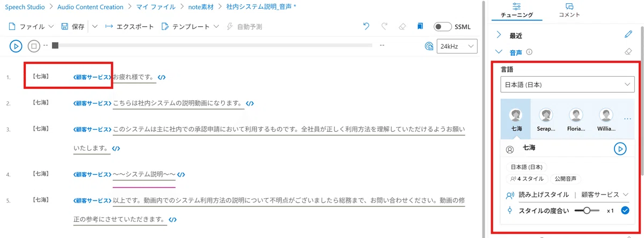Click the eraser icon in the toolbar
The width and height of the screenshot is (644, 238).
(x=402, y=26)
